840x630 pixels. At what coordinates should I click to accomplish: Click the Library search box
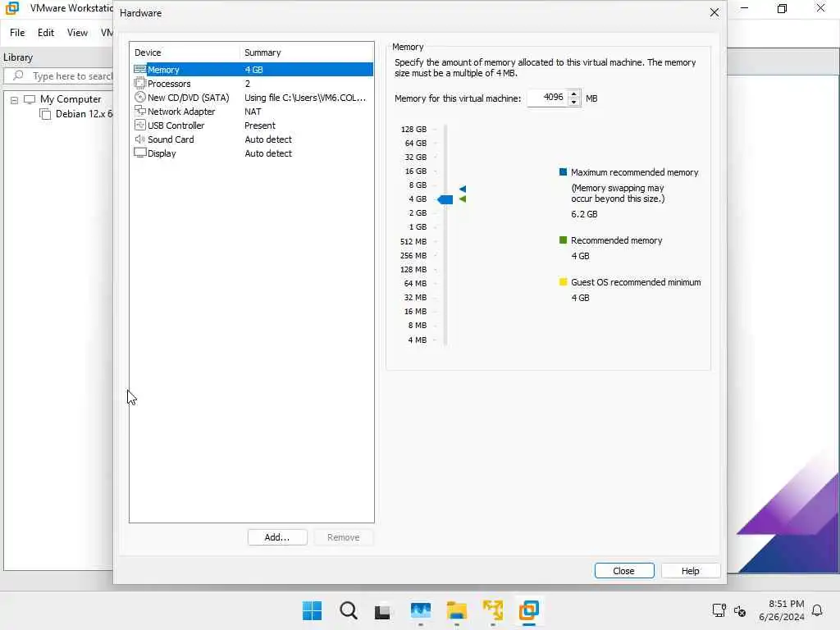59,75
